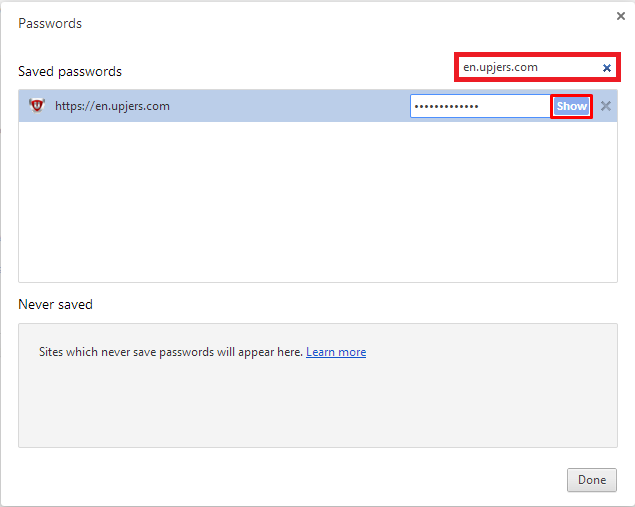The width and height of the screenshot is (635, 507).
Task: Click the Passwords dialog title
Action: (x=50, y=23)
